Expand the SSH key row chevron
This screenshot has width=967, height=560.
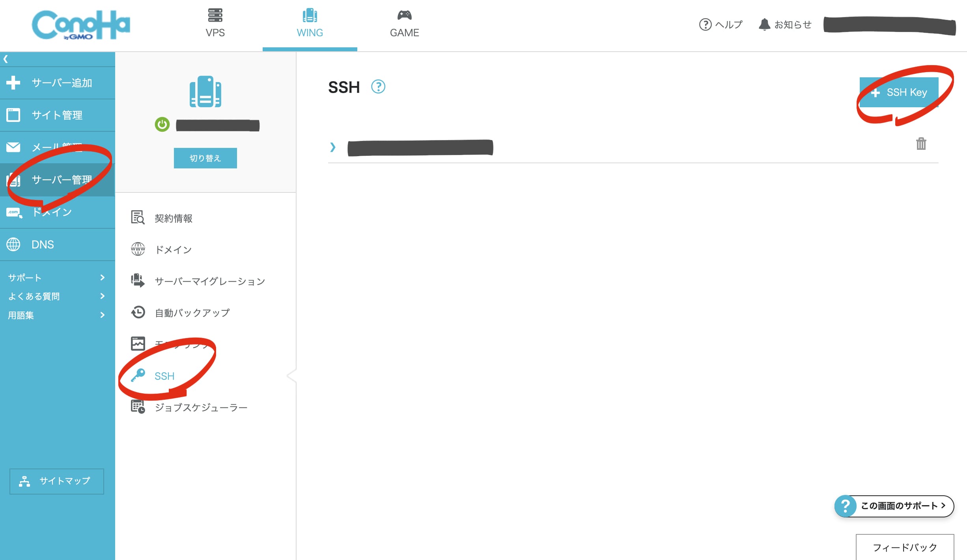click(332, 147)
